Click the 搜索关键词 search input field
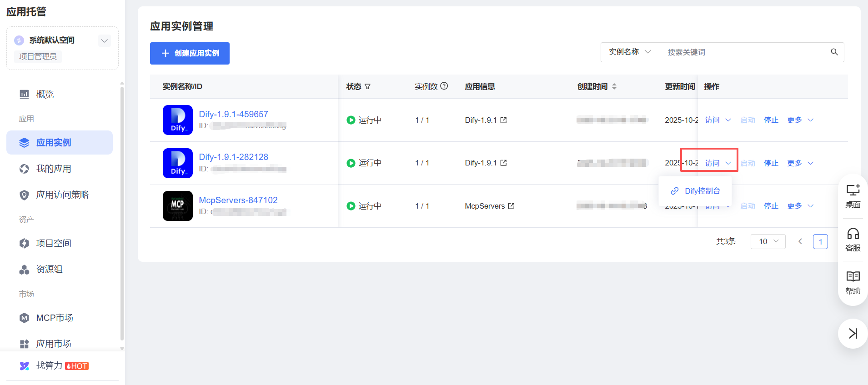Image resolution: width=868 pixels, height=385 pixels. pos(742,52)
